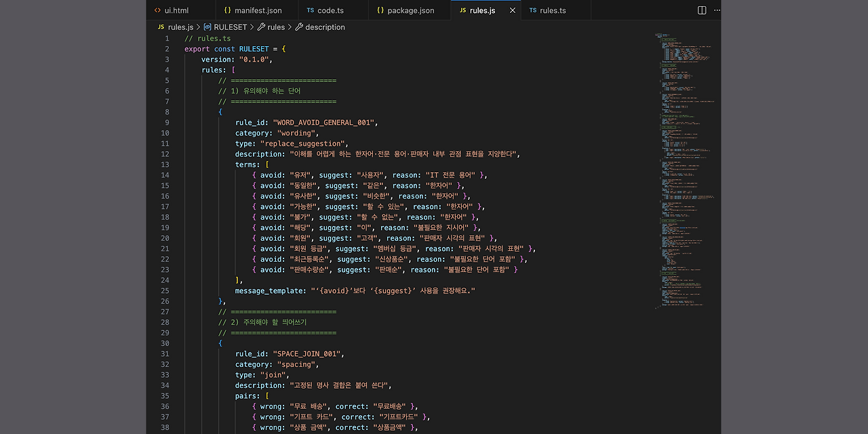The image size is (868, 434).
Task: Click the "// rules.ts" comment on line 1
Action: (208, 39)
